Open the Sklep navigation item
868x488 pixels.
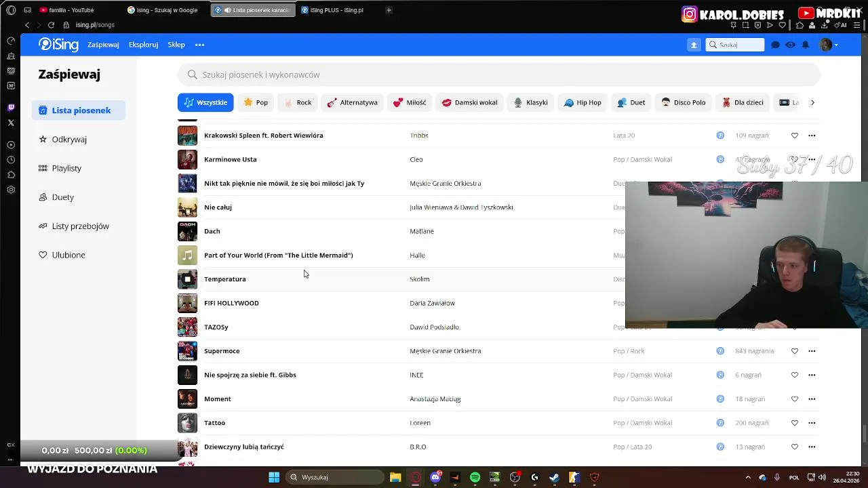coord(176,45)
